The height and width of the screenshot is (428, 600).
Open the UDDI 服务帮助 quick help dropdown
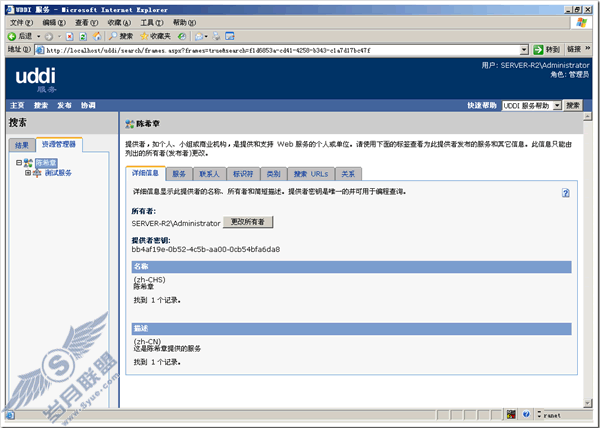[557, 106]
